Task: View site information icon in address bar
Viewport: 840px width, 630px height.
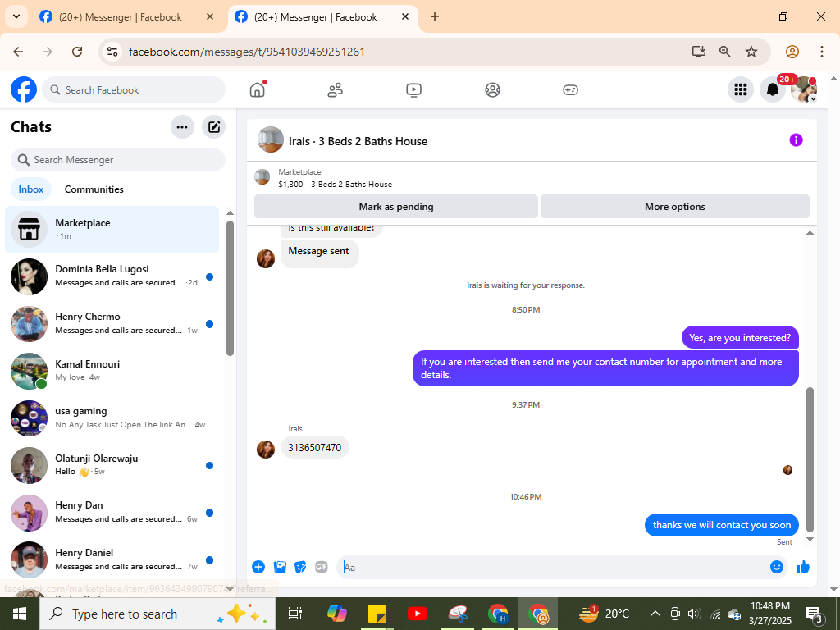Action: coord(112,52)
